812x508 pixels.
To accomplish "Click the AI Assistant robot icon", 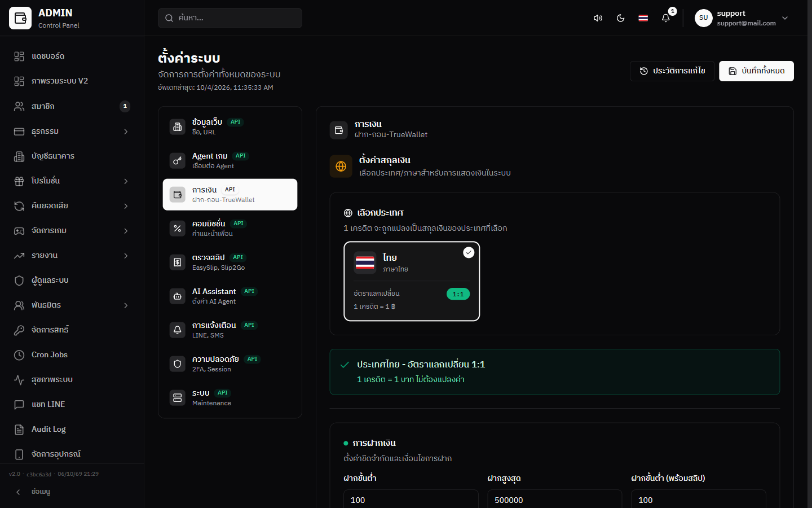I will 178,296.
